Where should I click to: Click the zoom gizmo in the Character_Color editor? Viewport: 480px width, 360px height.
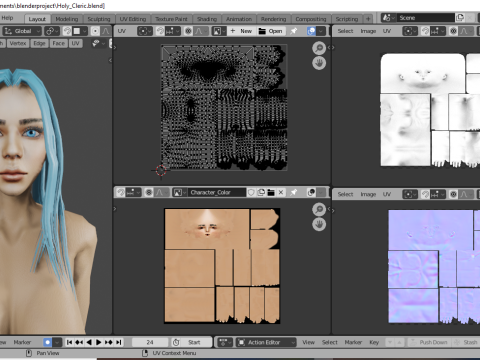tap(319, 209)
